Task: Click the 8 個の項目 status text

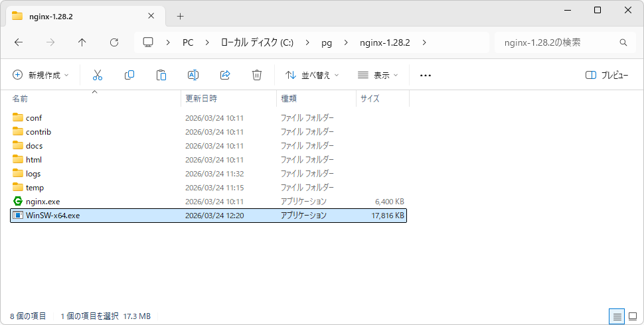Action: point(28,316)
